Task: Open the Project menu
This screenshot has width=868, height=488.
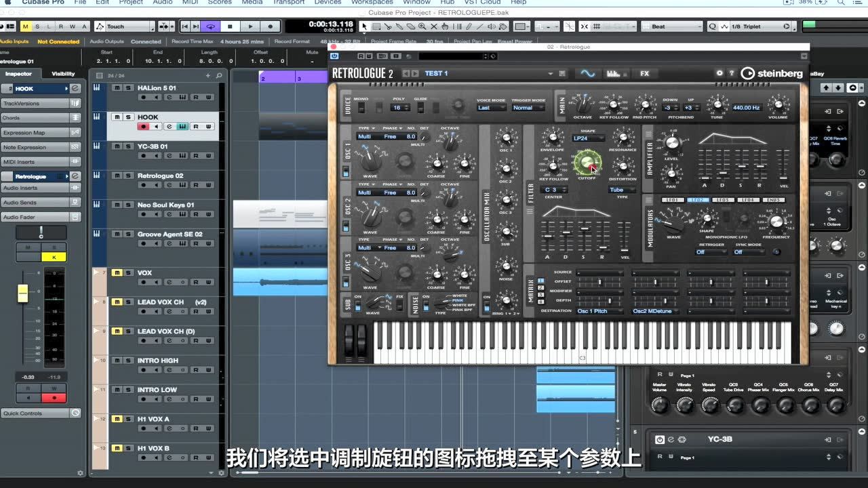Action: (x=131, y=3)
